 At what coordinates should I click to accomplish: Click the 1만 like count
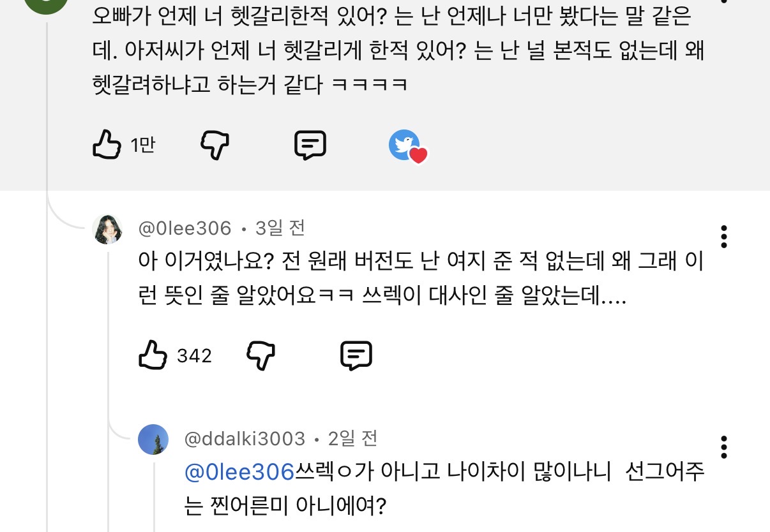pyautogui.click(x=143, y=145)
